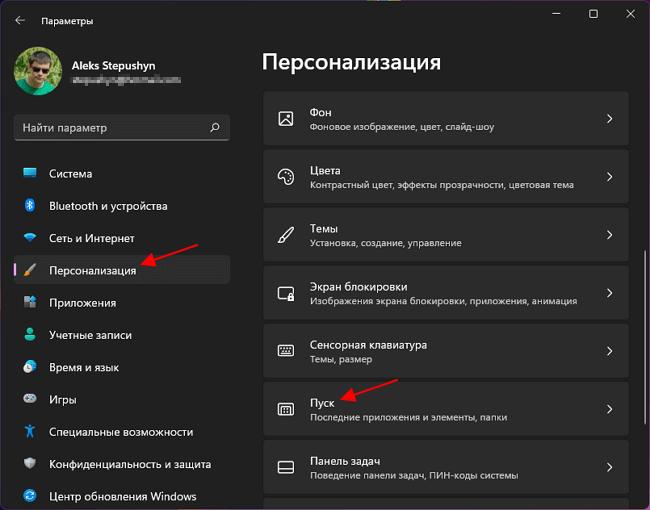Go to Время и язык
The height and width of the screenshot is (510, 650).
[122, 367]
